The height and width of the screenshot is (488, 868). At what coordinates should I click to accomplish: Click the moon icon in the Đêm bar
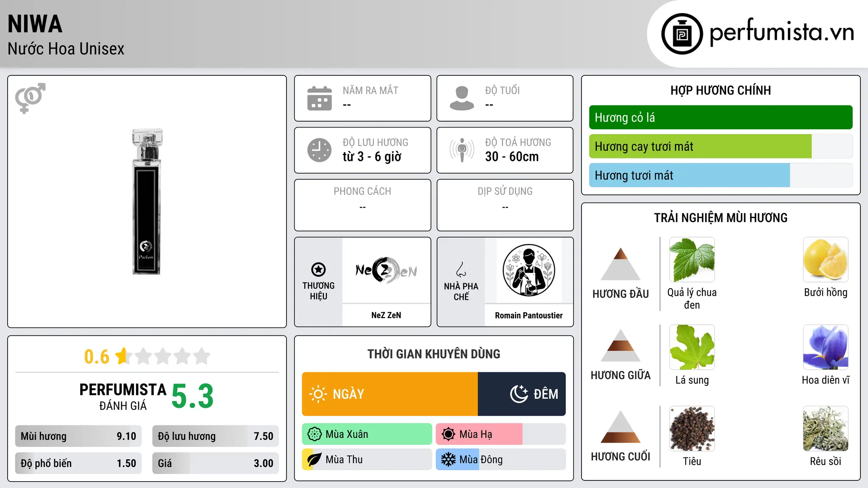click(519, 394)
